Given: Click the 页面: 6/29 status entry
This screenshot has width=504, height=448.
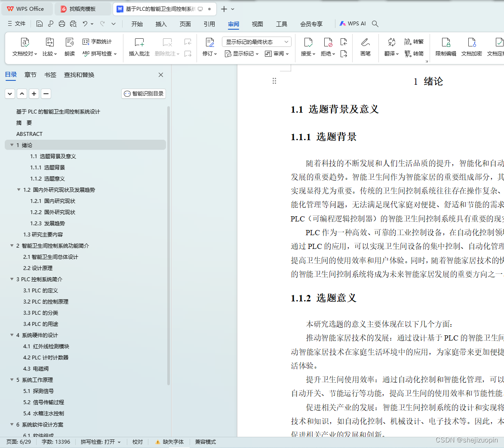Looking at the screenshot, I should (x=18, y=442).
